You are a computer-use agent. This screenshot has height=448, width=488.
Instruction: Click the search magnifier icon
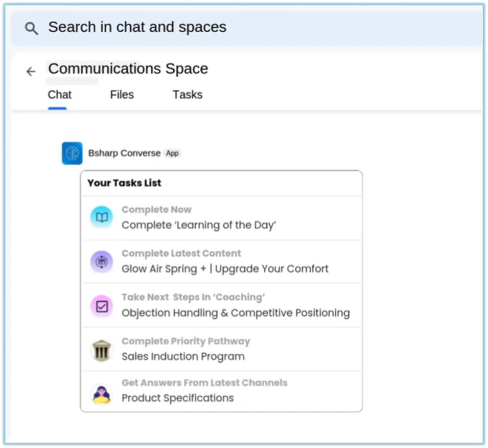point(31,28)
